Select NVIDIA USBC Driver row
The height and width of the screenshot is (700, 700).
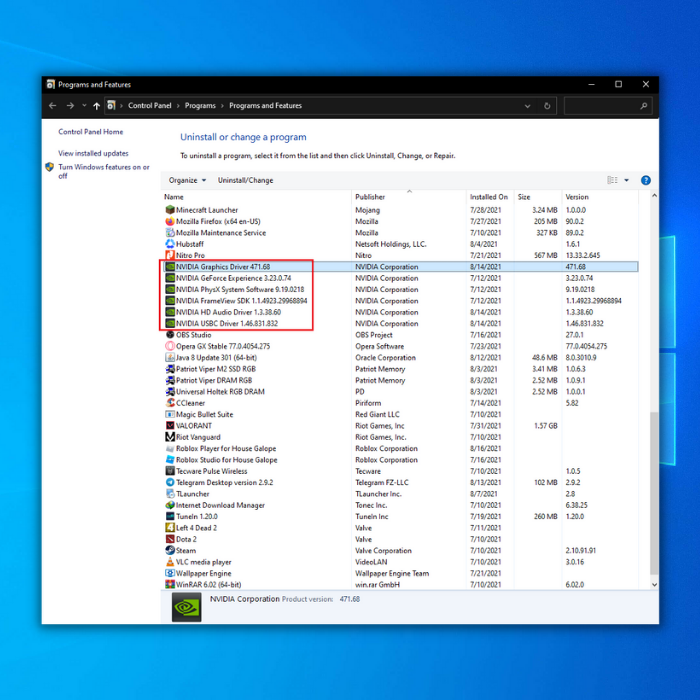point(400,324)
